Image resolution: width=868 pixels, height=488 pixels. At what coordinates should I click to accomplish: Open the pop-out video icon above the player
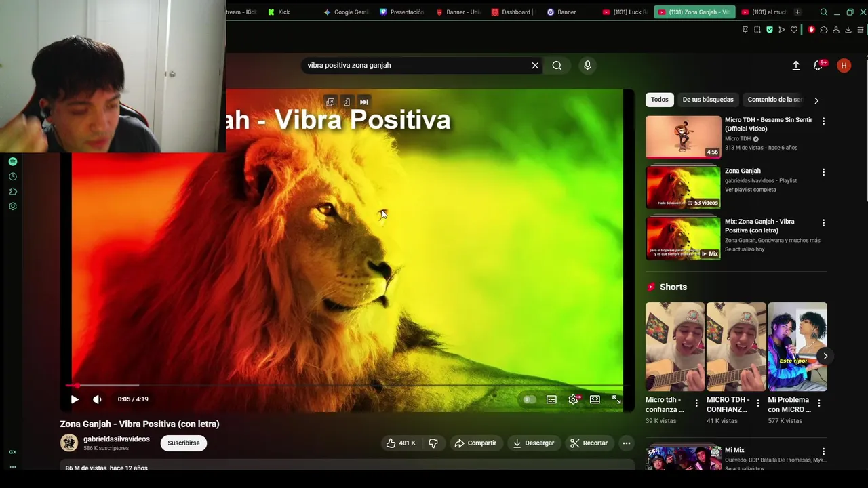tap(330, 102)
